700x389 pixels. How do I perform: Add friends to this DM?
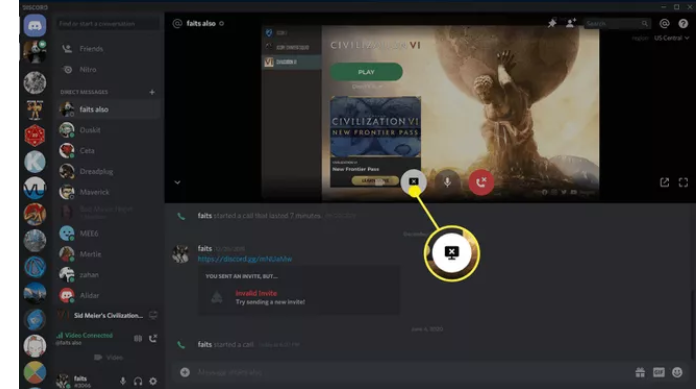pyautogui.click(x=571, y=23)
